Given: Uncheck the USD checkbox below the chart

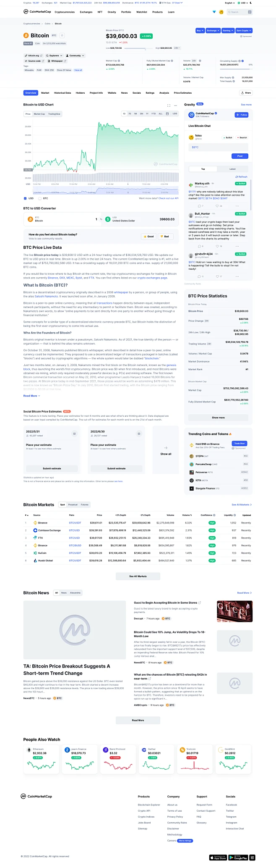Looking at the screenshot, I should click(x=25, y=198).
